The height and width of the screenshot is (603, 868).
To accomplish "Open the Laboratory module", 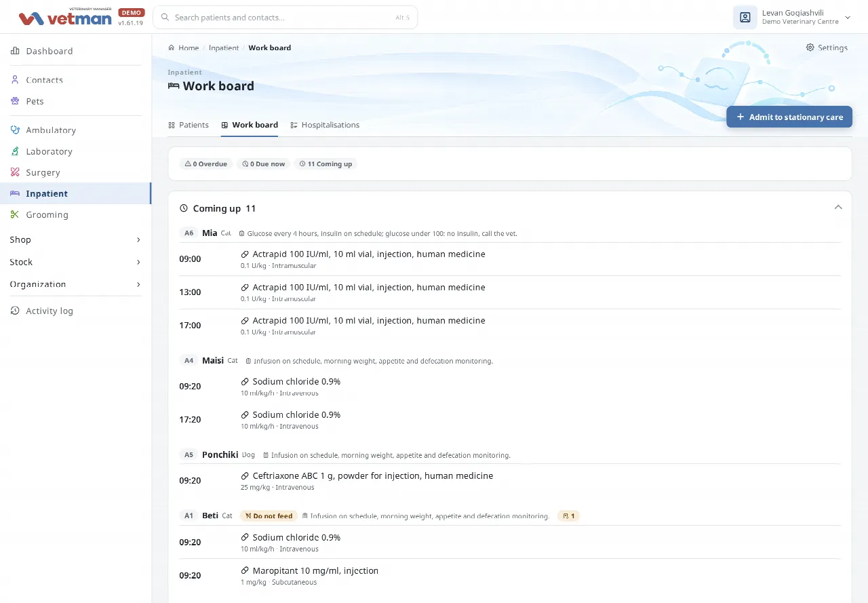I will [75, 151].
